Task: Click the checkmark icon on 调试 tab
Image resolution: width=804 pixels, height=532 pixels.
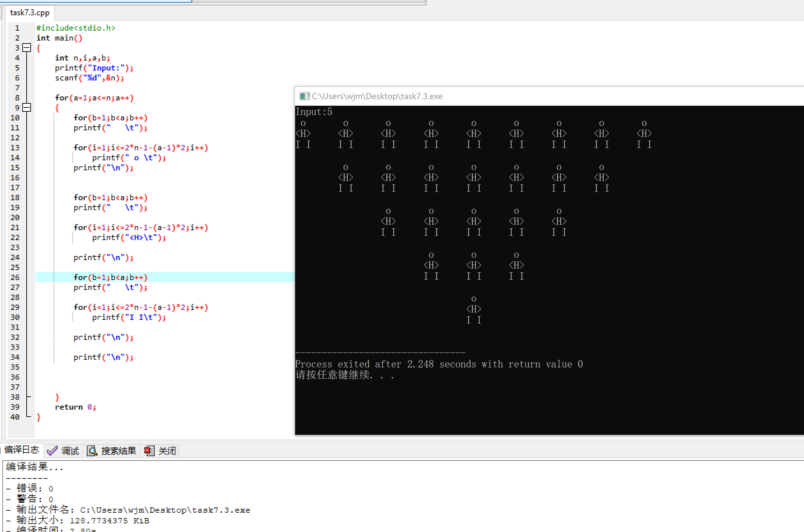Action: 52,451
